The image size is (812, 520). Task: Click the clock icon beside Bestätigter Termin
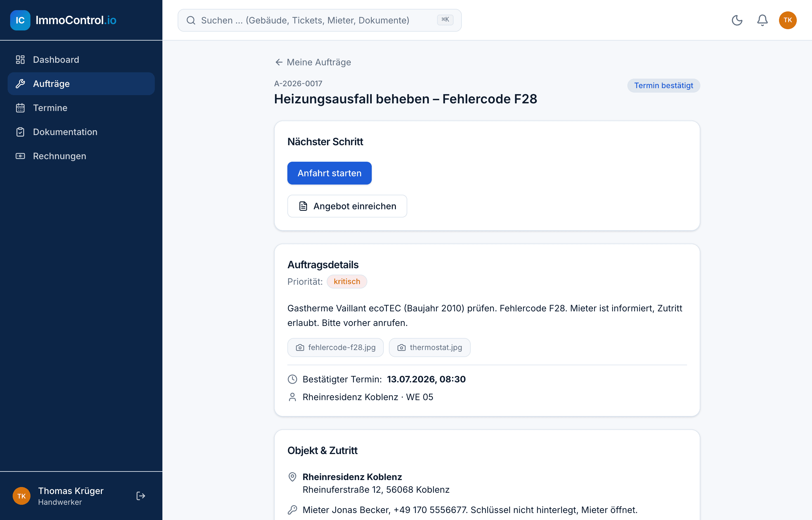[x=292, y=379]
